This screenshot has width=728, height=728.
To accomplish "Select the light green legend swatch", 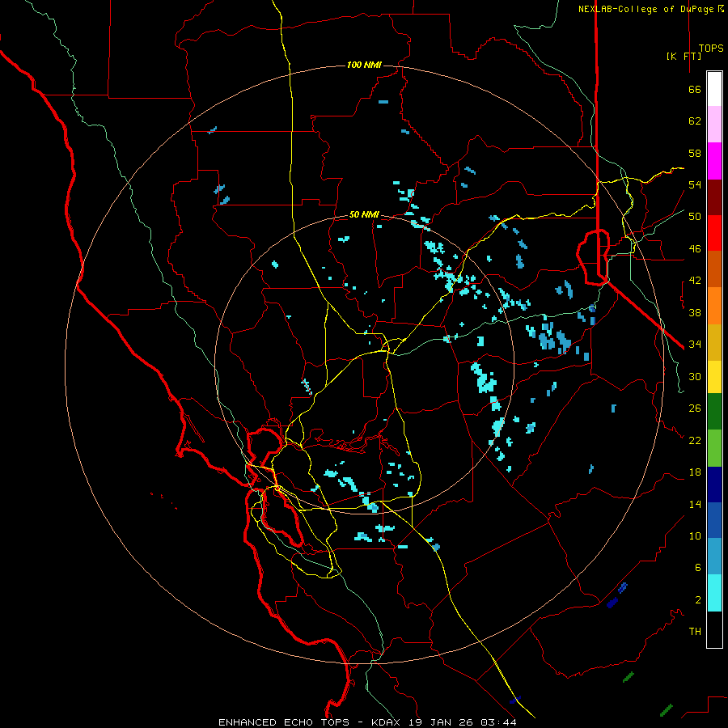I will (x=714, y=448).
